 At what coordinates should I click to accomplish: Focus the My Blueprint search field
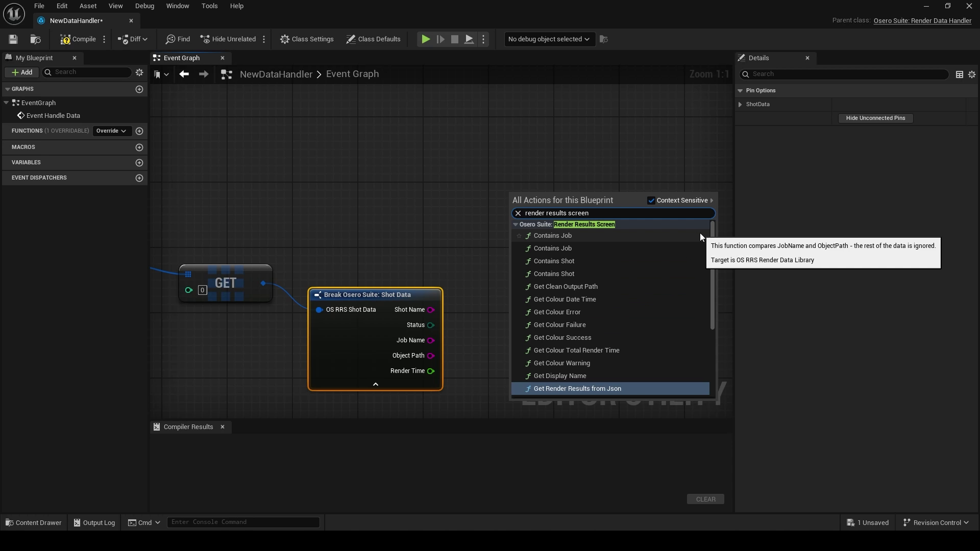pos(87,72)
